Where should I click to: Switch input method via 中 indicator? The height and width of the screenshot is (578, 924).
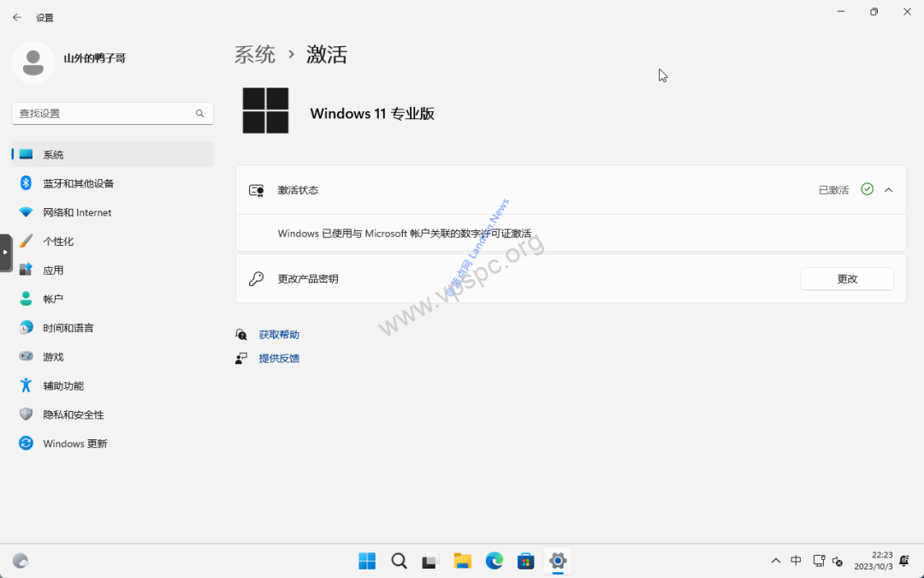click(796, 560)
